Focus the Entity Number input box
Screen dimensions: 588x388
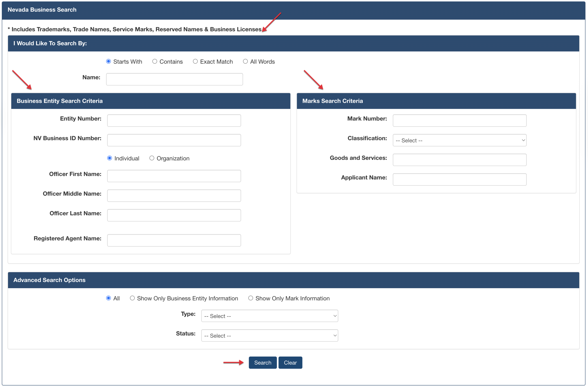coord(174,120)
